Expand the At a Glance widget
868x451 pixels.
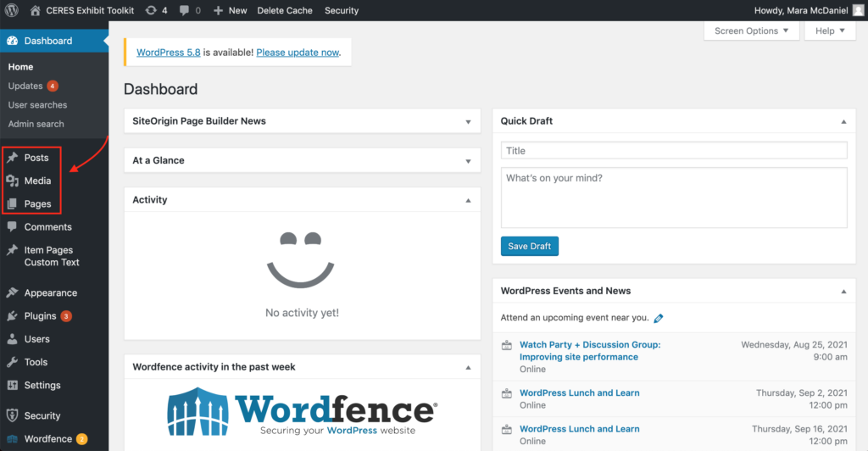[468, 161]
